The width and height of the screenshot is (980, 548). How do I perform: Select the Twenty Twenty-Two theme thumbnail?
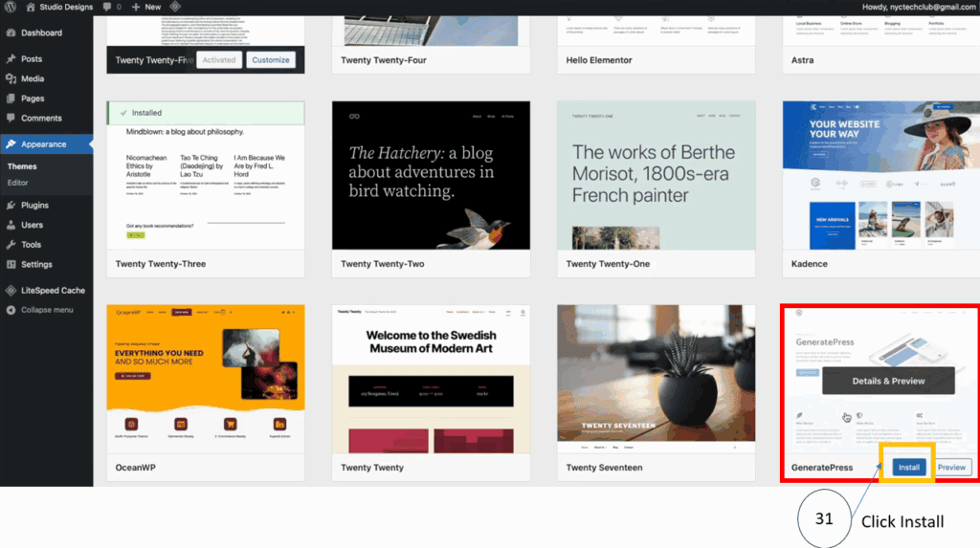click(431, 175)
